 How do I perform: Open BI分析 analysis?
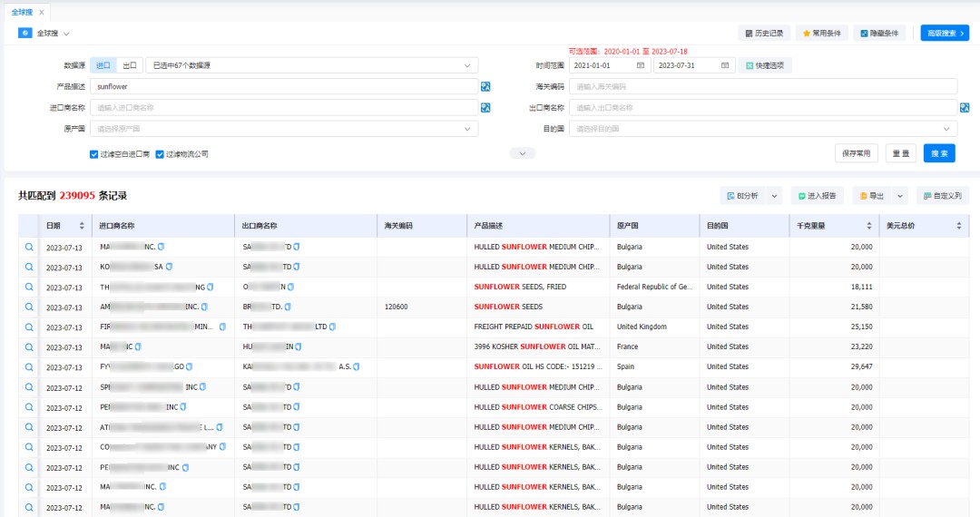[744, 196]
